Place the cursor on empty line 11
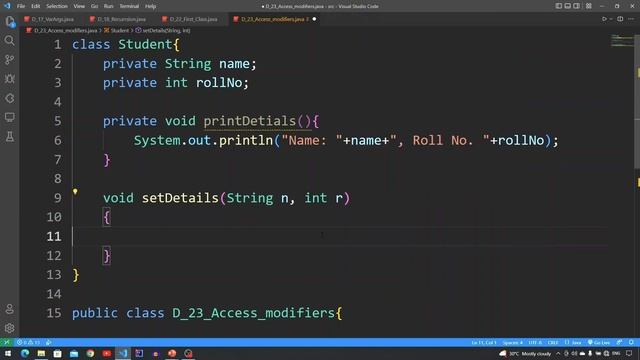640x360 pixels. [x=339, y=236]
